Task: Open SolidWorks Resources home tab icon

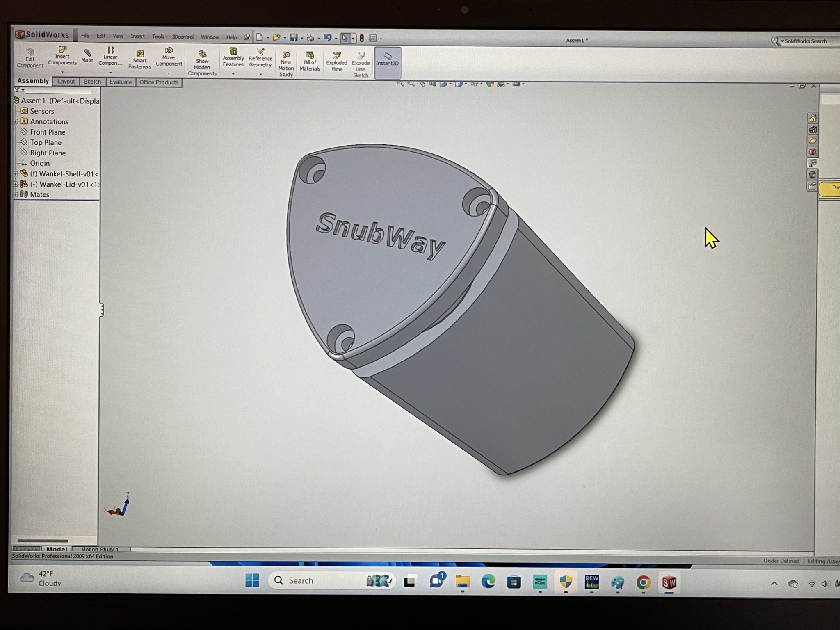Action: point(812,118)
